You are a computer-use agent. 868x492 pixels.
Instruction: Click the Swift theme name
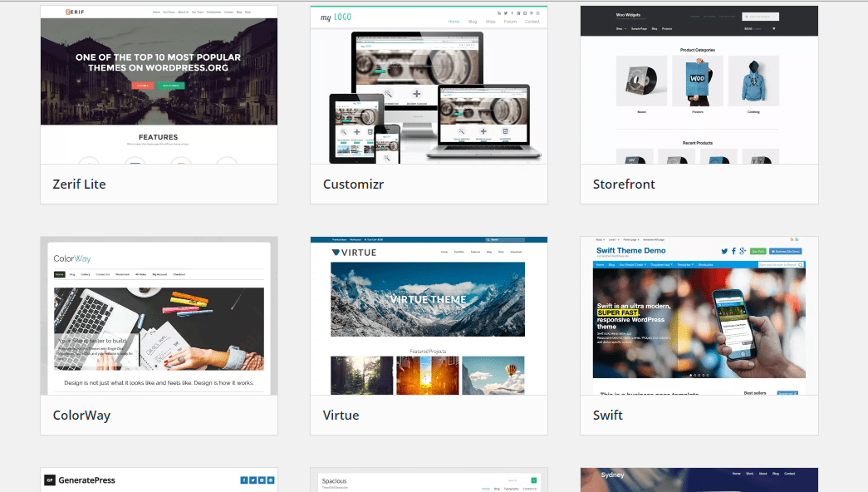pyautogui.click(x=608, y=415)
